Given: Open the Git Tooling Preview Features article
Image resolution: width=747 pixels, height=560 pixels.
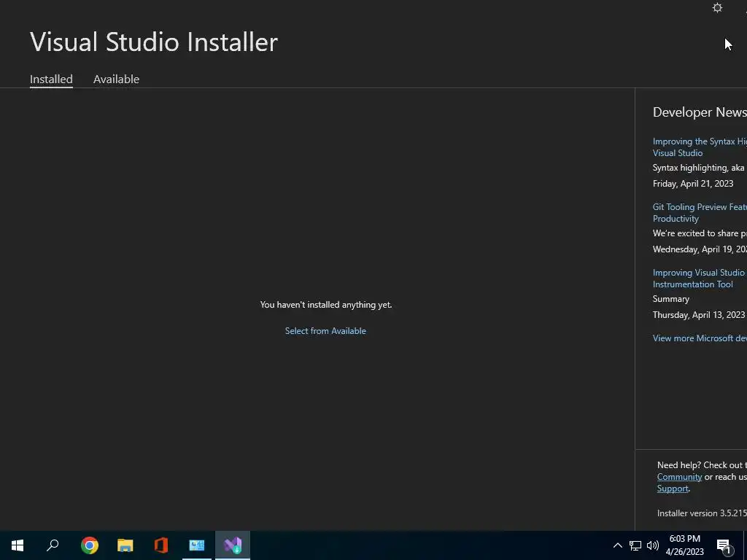Looking at the screenshot, I should [x=700, y=213].
